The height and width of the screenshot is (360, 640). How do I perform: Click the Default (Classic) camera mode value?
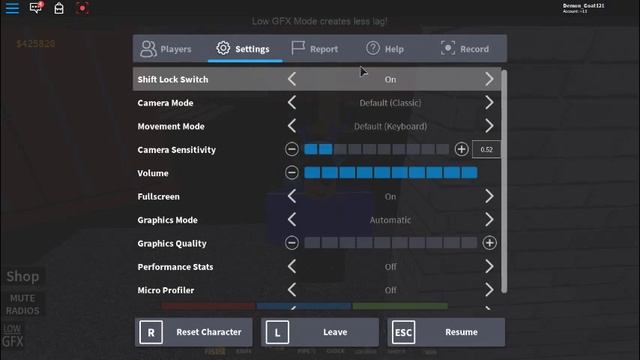click(x=390, y=103)
